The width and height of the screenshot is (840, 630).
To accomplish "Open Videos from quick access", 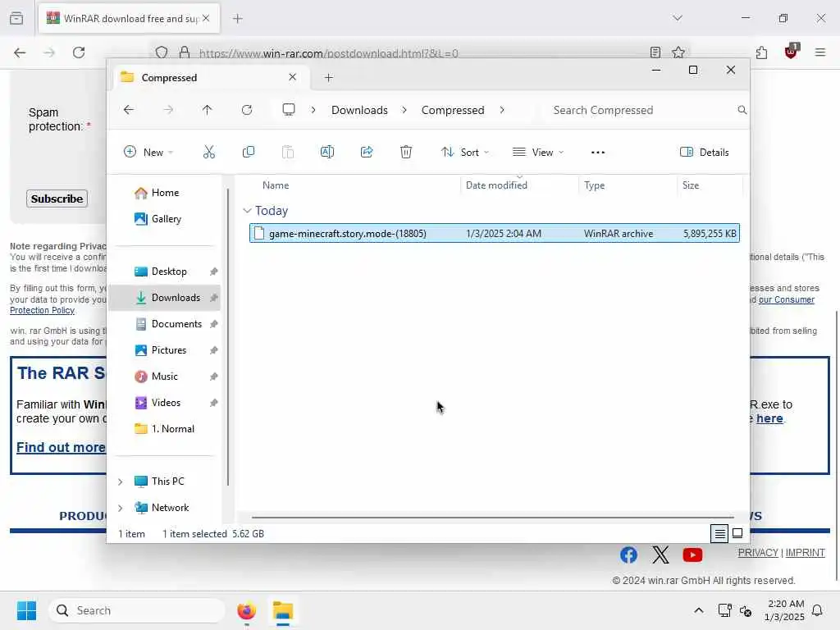I will [x=165, y=402].
